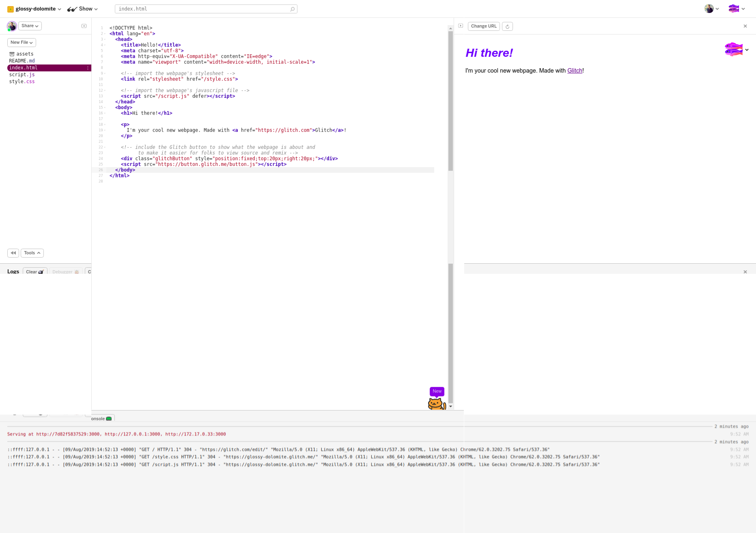756x533 pixels.
Task: Open the Debugger tab
Action: click(66, 272)
